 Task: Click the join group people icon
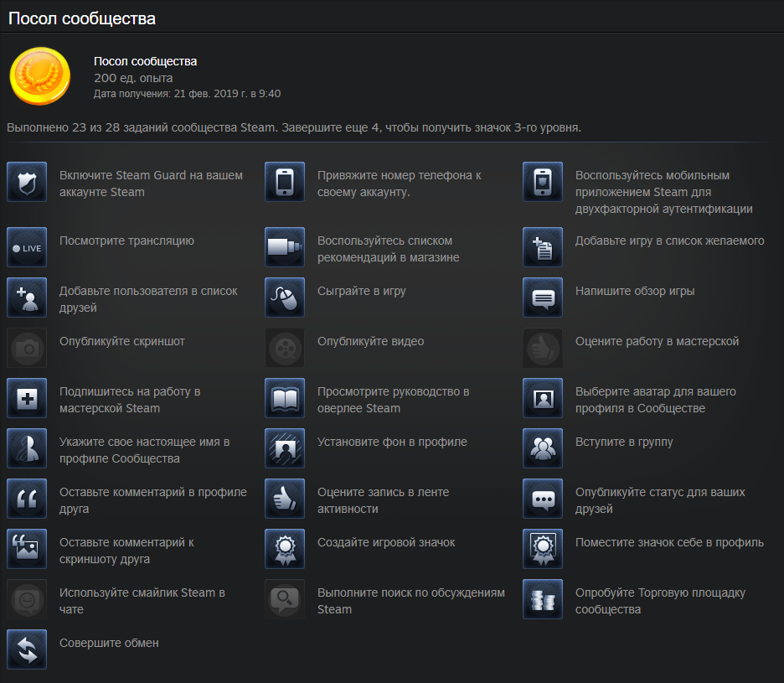click(543, 448)
